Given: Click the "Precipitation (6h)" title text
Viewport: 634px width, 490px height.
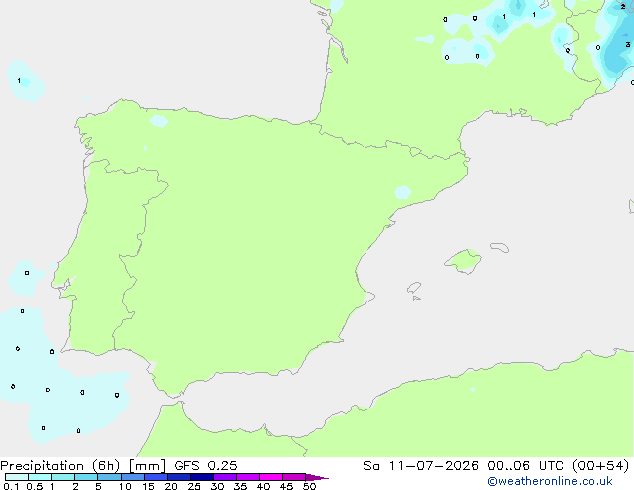Looking at the screenshot, I should pyautogui.click(x=60, y=466).
